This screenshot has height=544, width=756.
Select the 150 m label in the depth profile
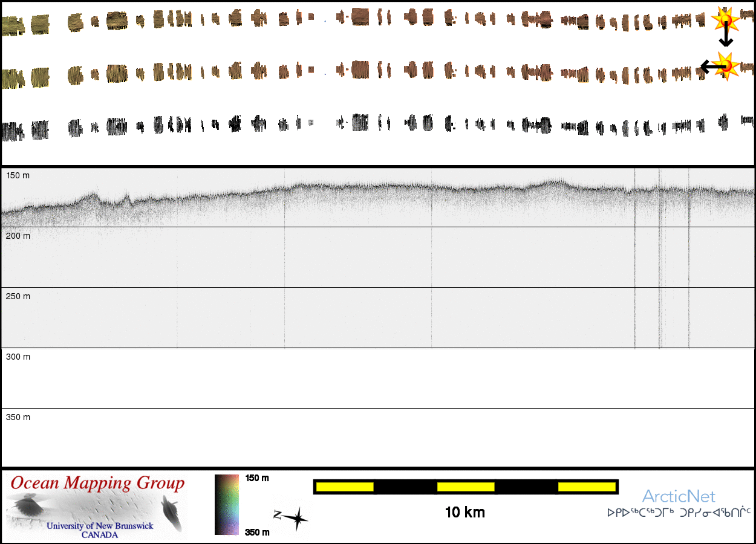point(18,175)
